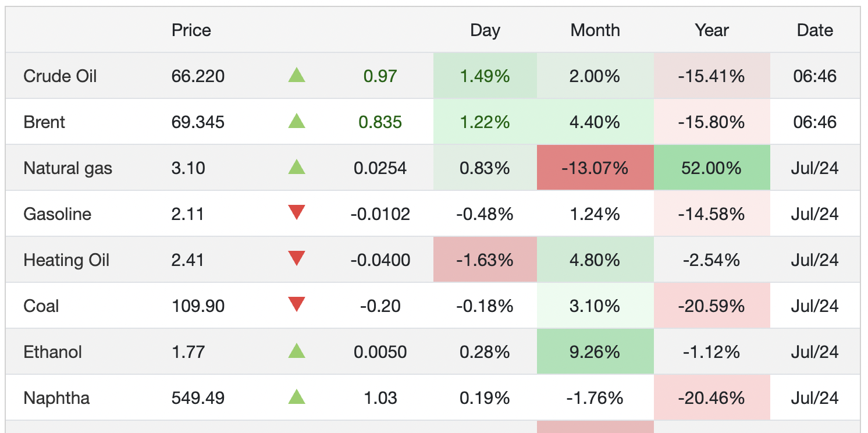This screenshot has width=868, height=433.
Task: Click the green up arrow in Natural gas row
Action: [297, 167]
